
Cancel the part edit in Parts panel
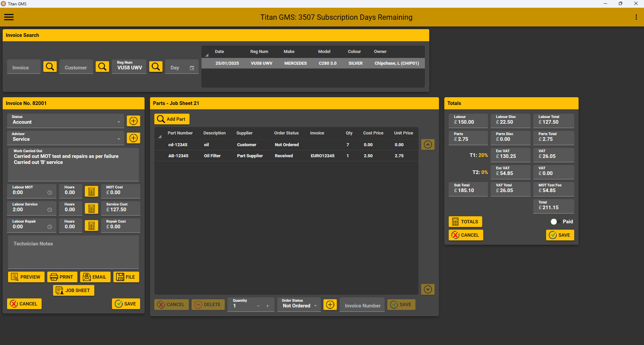(x=171, y=304)
